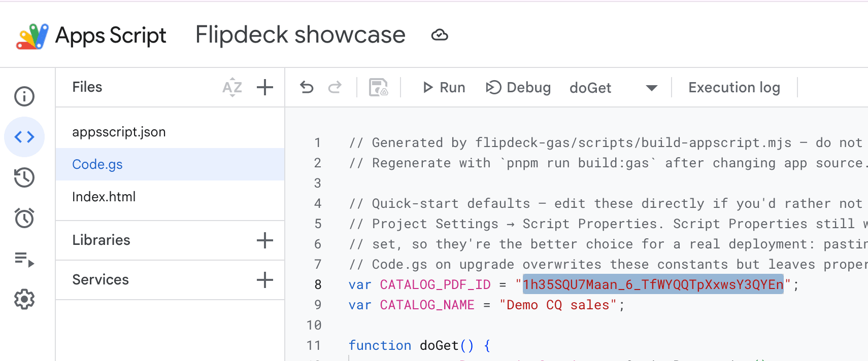Click the Apps Script logo icon

(x=32, y=36)
